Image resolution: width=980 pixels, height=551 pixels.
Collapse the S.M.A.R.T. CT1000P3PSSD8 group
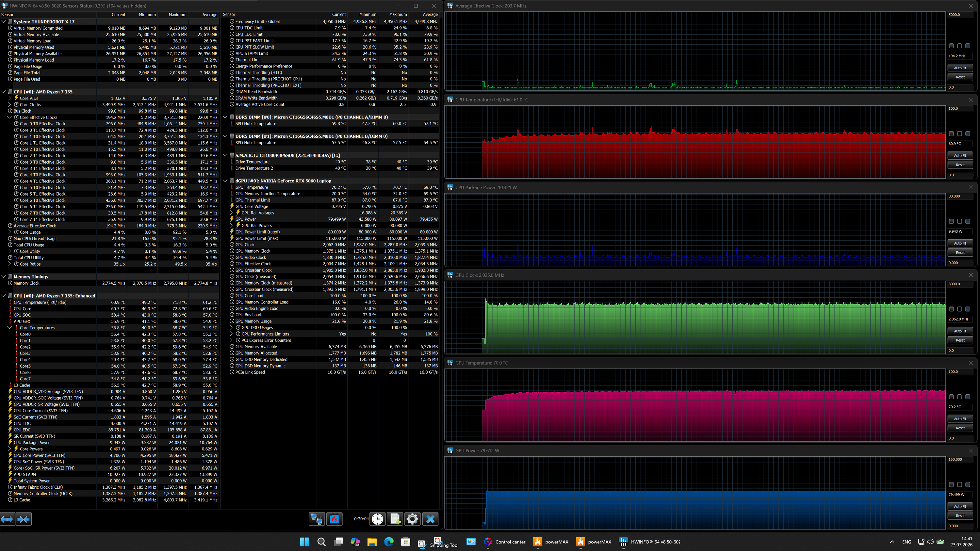pyautogui.click(x=225, y=155)
